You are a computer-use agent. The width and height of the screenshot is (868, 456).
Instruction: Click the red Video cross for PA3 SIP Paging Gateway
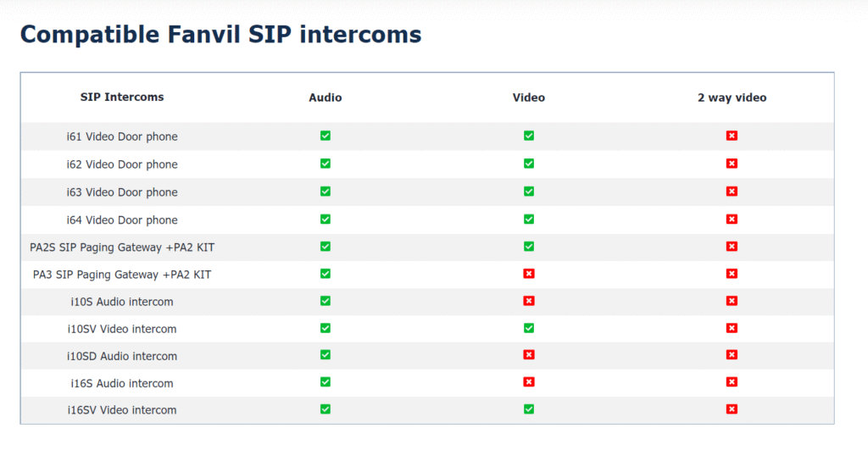tap(529, 274)
